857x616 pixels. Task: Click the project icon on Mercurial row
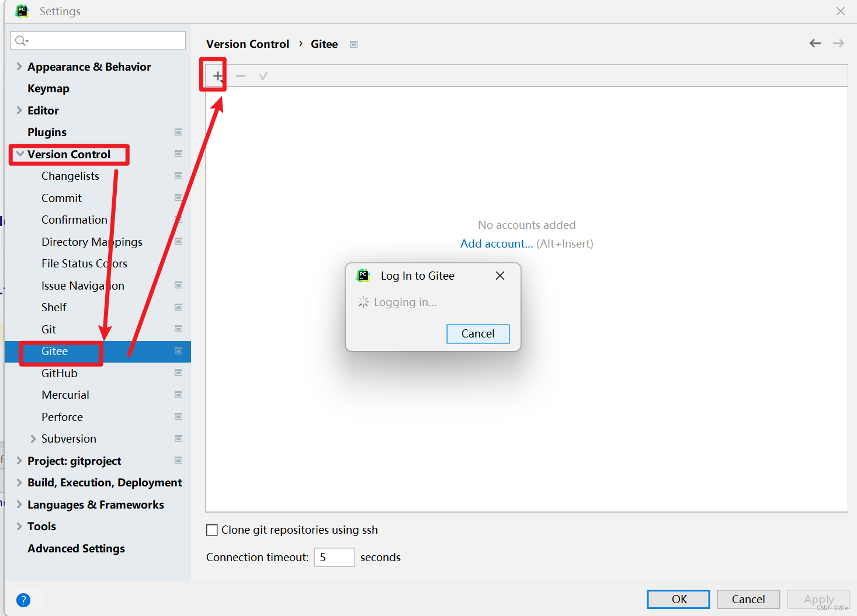tap(179, 395)
